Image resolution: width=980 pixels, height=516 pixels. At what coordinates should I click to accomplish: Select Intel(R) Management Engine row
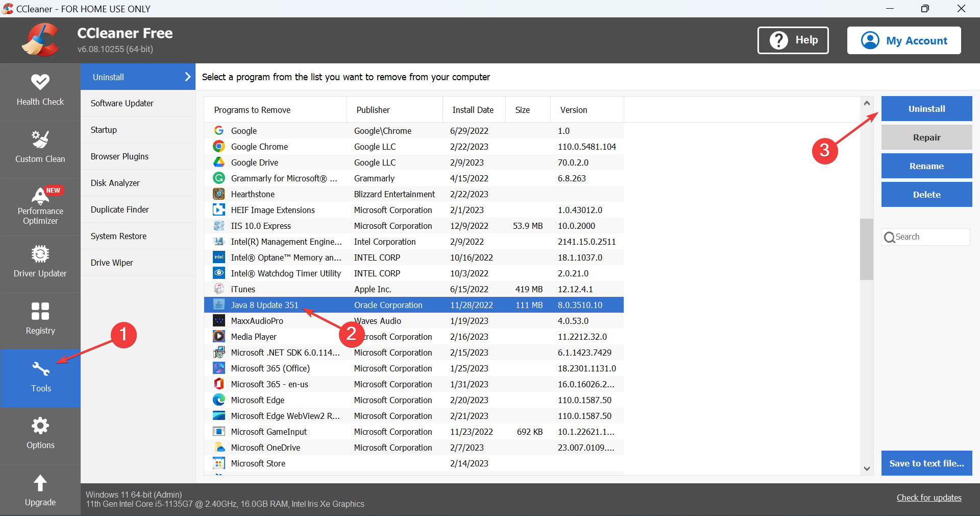[413, 242]
